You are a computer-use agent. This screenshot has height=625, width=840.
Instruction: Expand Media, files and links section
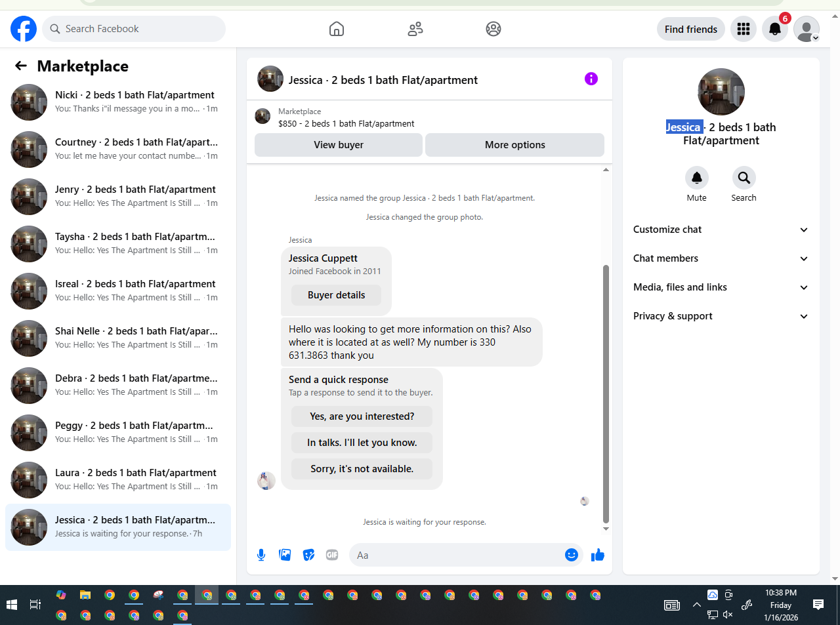[x=721, y=287]
